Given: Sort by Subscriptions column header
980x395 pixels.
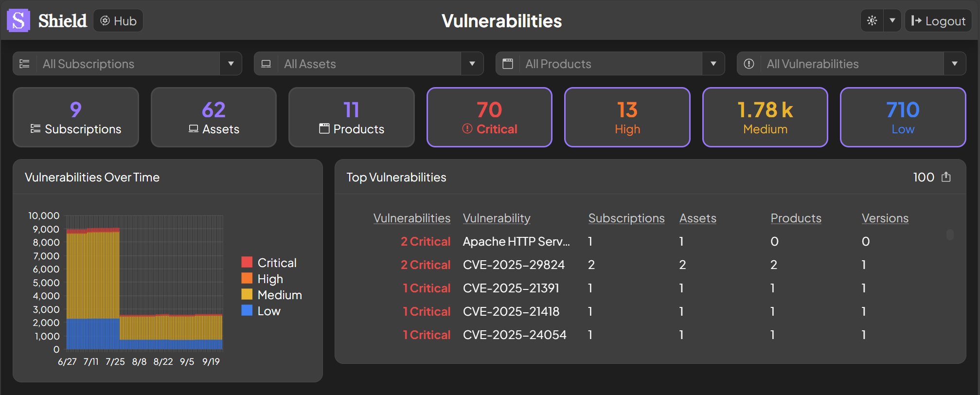Looking at the screenshot, I should point(626,218).
